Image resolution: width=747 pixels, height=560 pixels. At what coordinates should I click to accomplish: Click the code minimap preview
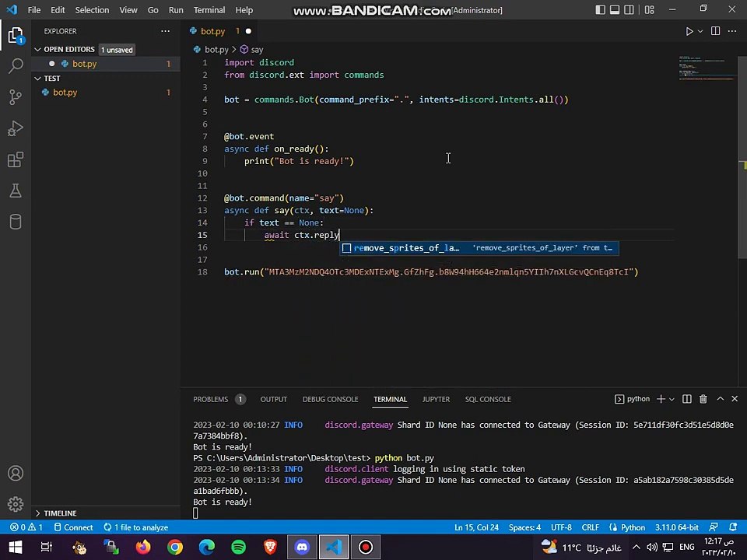click(707, 68)
